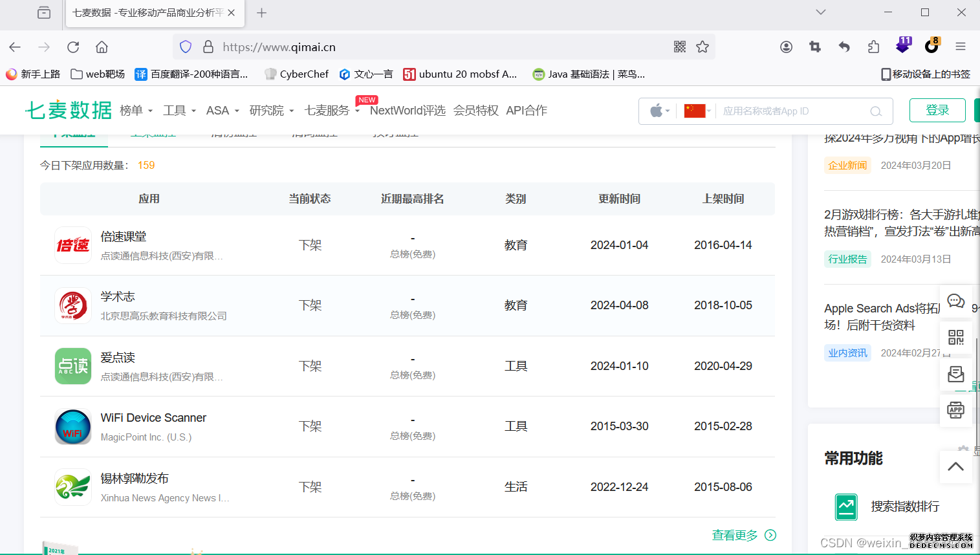Open the APP download floating icon
This screenshot has width=980, height=555.
[955, 410]
